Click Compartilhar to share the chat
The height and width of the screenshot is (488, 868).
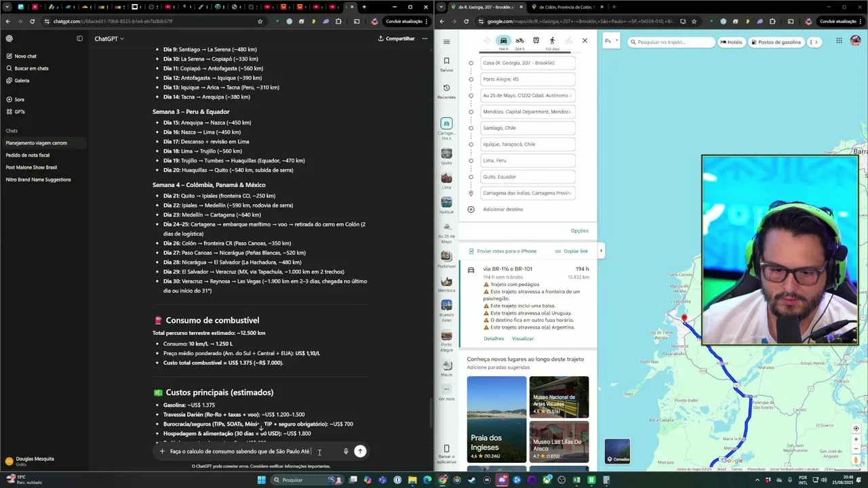[397, 39]
